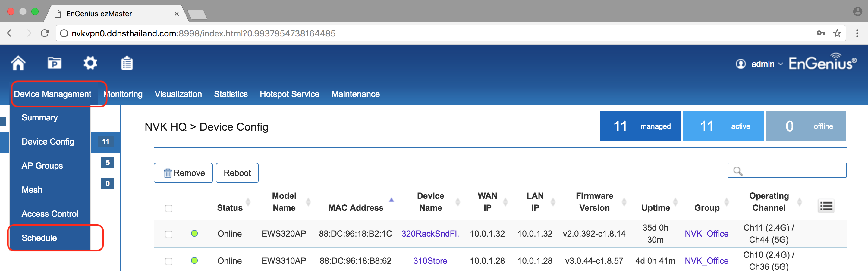The image size is (868, 271).
Task: Open the column list icon at table right
Action: pos(826,206)
